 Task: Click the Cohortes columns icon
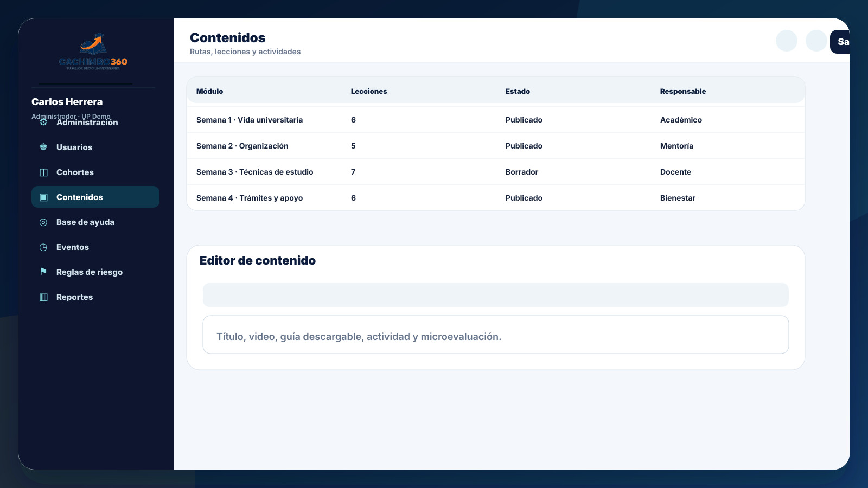coord(43,172)
